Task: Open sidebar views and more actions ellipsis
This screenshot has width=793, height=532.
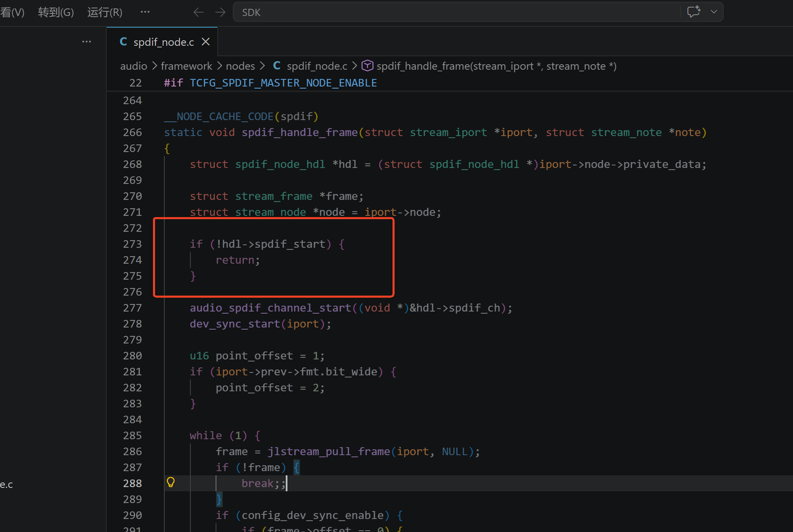Action: click(x=87, y=42)
